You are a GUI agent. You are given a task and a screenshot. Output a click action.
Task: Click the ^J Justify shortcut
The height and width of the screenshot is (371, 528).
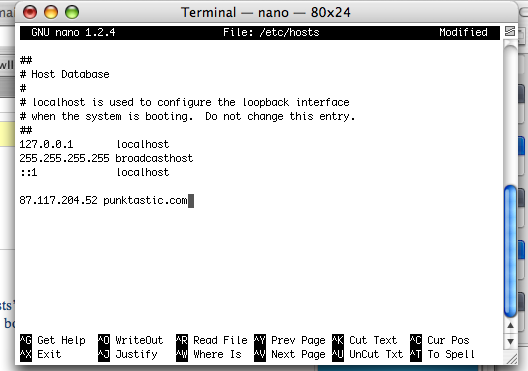[128, 355]
